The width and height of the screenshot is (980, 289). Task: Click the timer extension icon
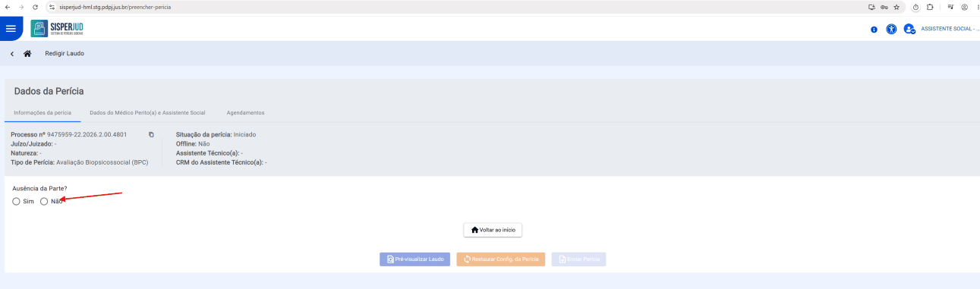tap(916, 7)
